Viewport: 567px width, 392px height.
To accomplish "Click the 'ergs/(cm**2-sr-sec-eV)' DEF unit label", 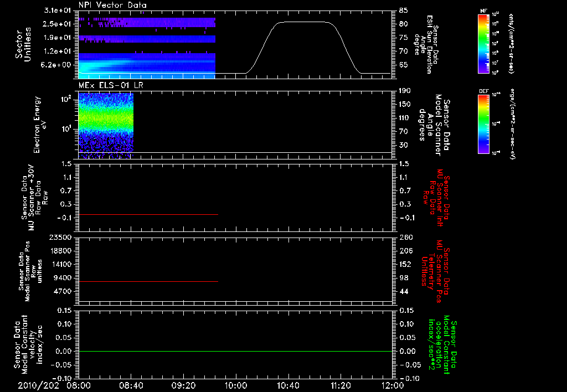I will click(512, 123).
